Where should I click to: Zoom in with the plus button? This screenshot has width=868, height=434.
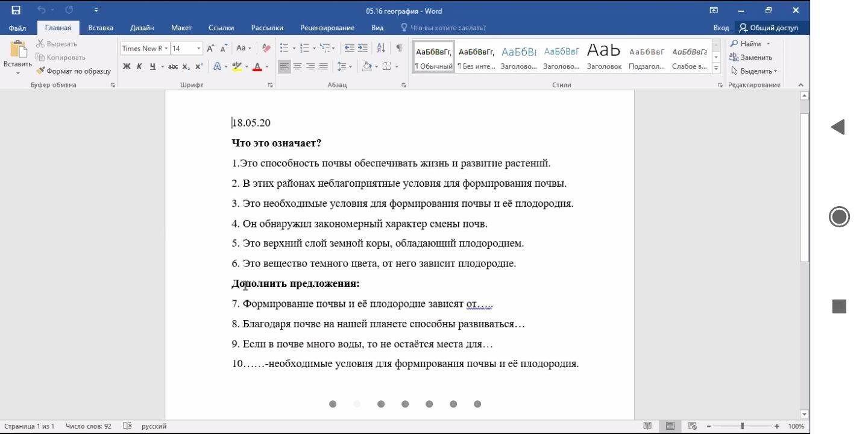pos(777,426)
